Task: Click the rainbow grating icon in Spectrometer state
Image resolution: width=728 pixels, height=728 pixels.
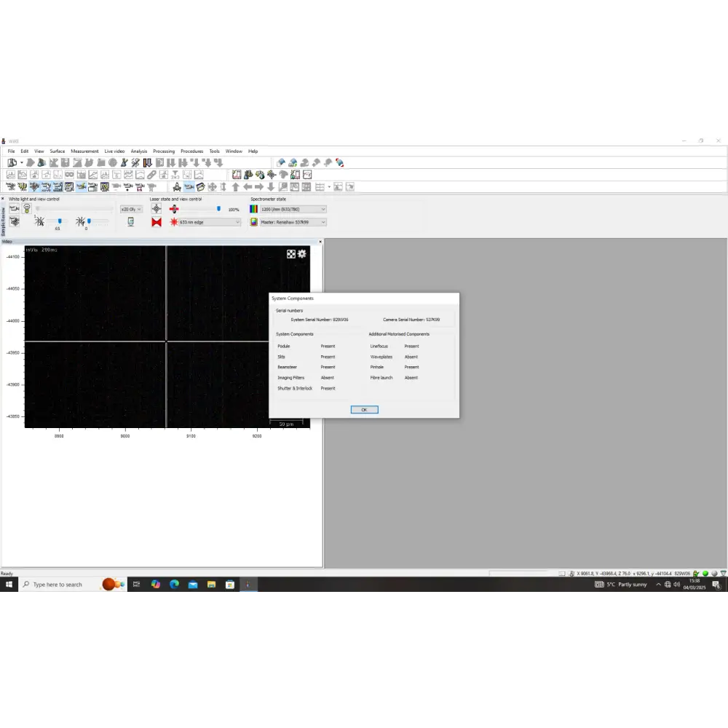Action: [253, 208]
